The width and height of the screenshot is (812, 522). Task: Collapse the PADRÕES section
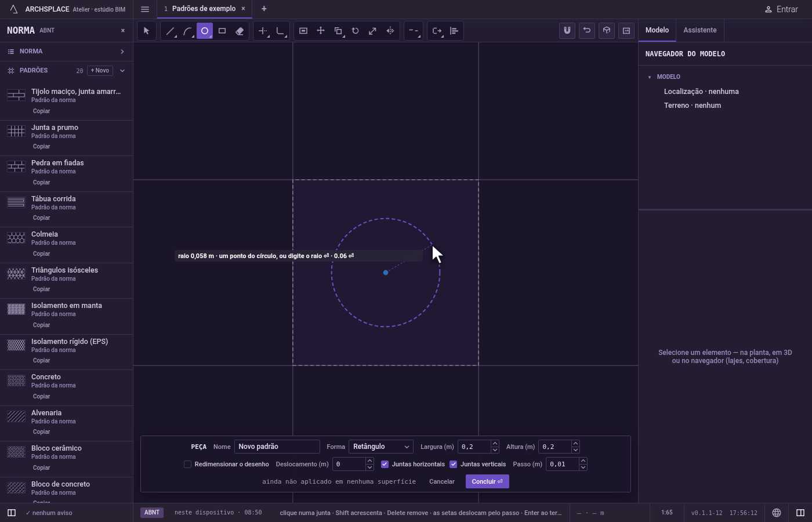(122, 71)
